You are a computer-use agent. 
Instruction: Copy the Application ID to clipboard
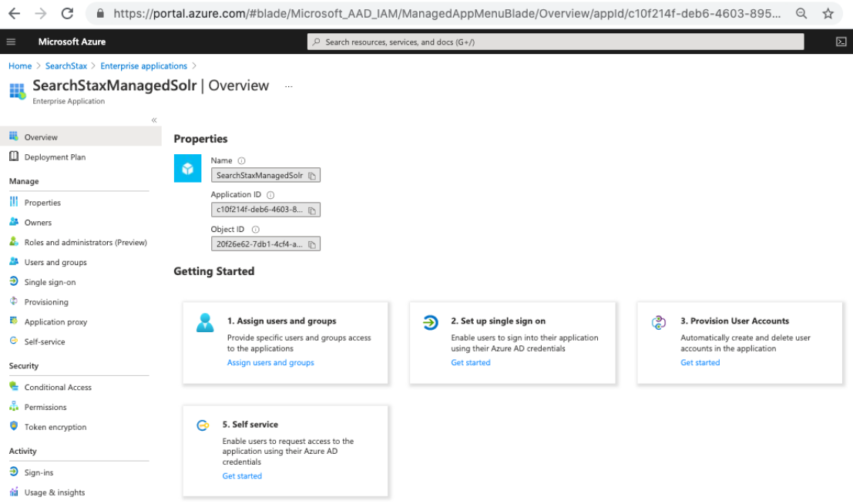click(x=312, y=210)
